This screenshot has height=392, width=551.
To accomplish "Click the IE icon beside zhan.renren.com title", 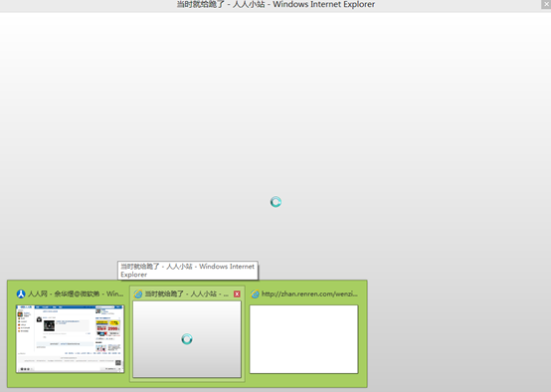I will (x=256, y=294).
